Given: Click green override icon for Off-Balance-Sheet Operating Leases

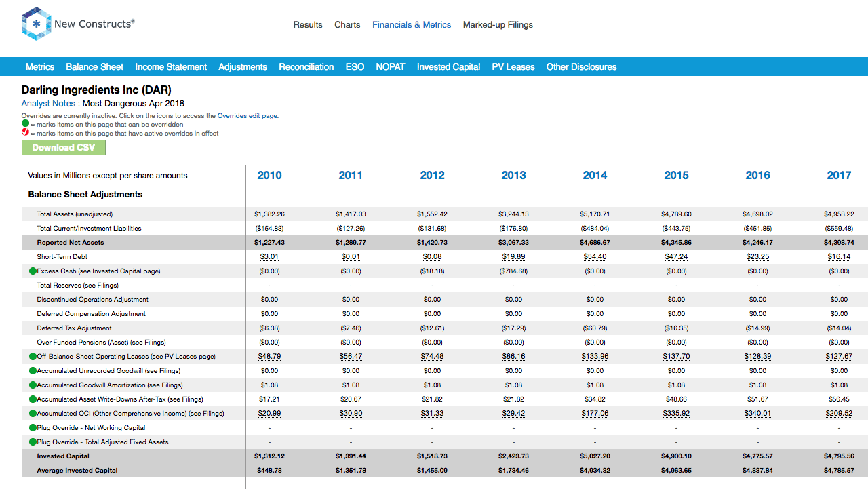Looking at the screenshot, I should pyautogui.click(x=33, y=357).
